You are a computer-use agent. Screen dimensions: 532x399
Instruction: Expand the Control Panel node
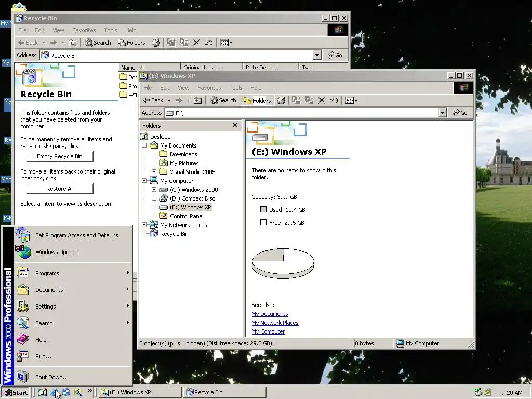click(154, 216)
